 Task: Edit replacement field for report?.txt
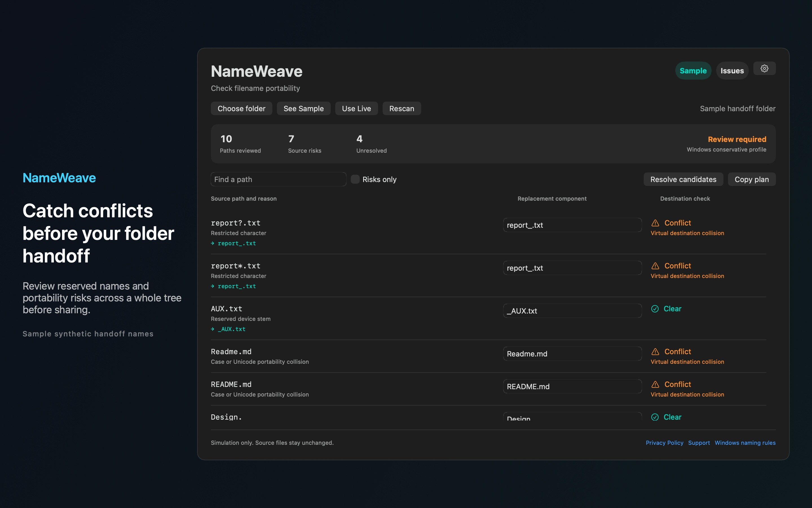[x=572, y=225]
